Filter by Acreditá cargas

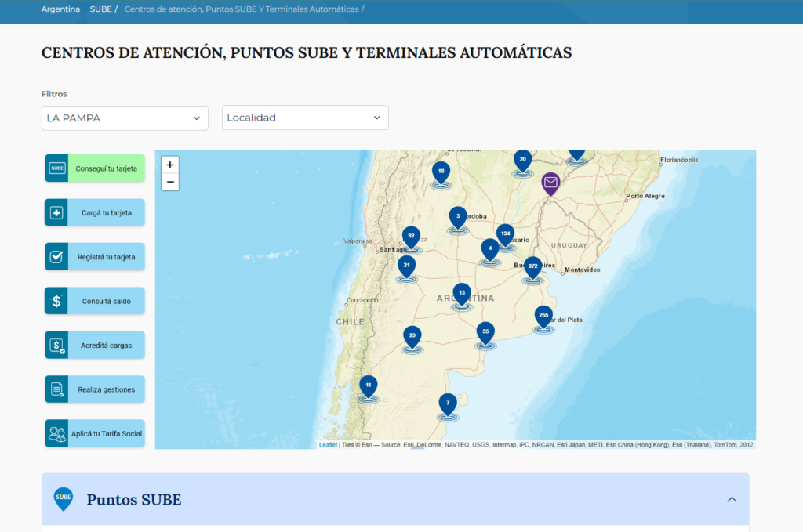[95, 346]
